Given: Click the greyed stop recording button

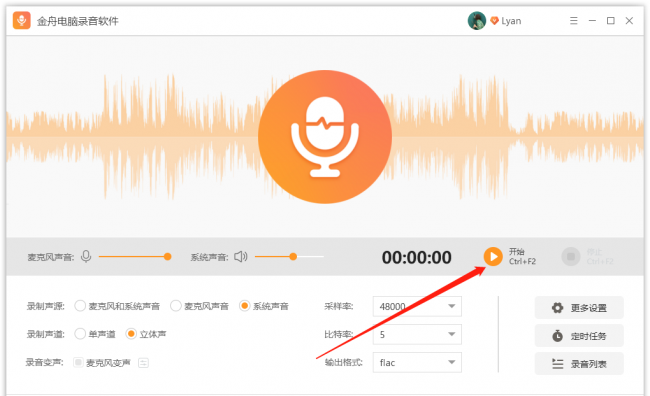Looking at the screenshot, I should coord(571,257).
